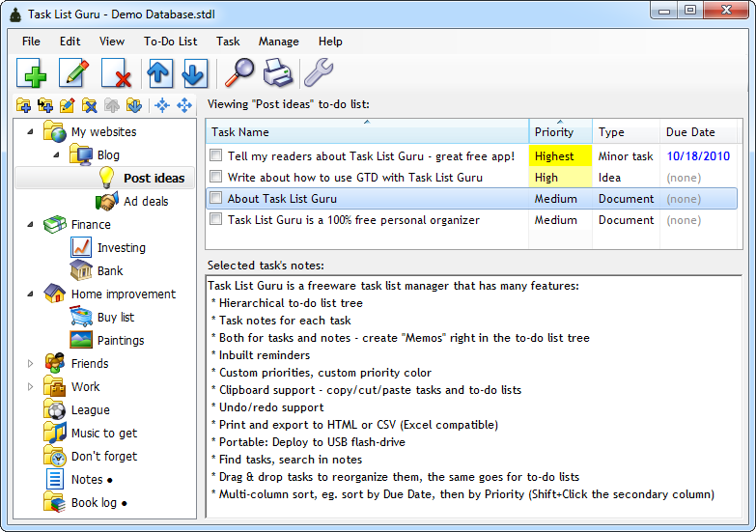Viewport: 756px width, 532px height.
Task: Toggle the 'Write about how to use GTD' checkbox
Action: (x=216, y=178)
